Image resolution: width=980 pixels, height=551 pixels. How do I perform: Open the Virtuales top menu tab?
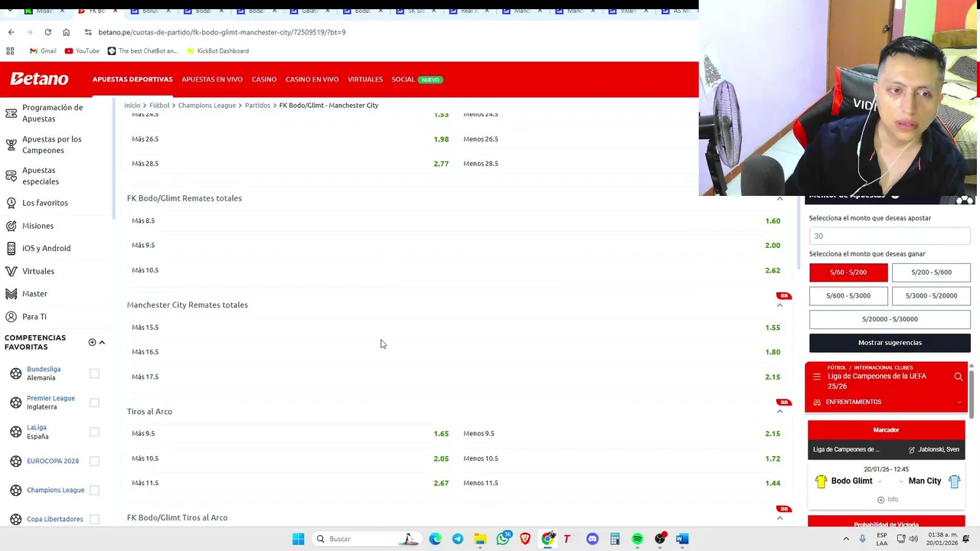(x=365, y=80)
